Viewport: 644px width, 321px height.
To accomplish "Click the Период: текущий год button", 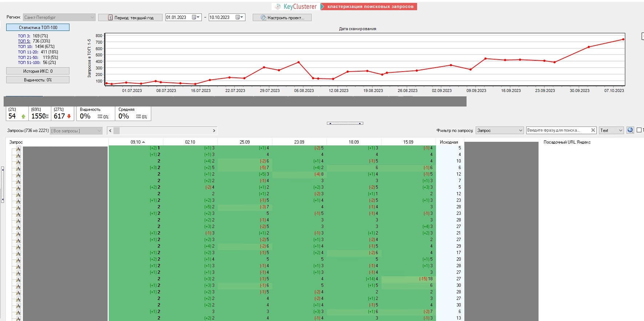I will click(130, 17).
